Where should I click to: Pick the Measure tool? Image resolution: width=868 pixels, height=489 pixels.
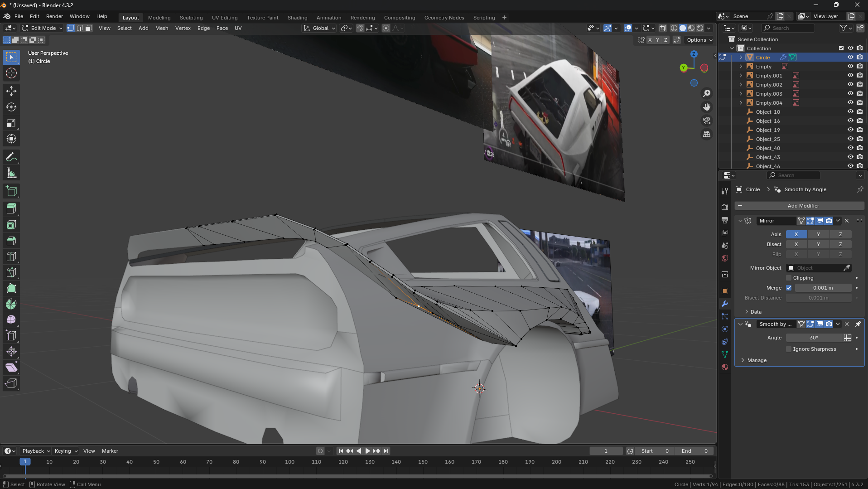11,173
